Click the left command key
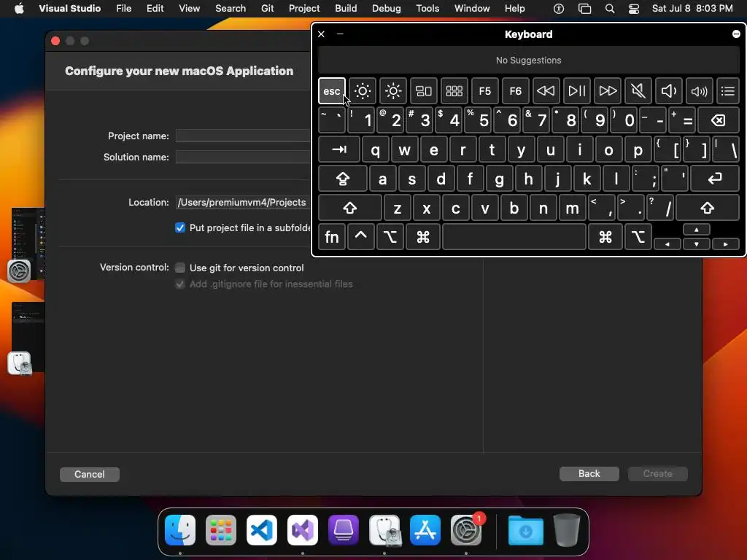Viewport: 747px width, 560px height. [x=423, y=237]
